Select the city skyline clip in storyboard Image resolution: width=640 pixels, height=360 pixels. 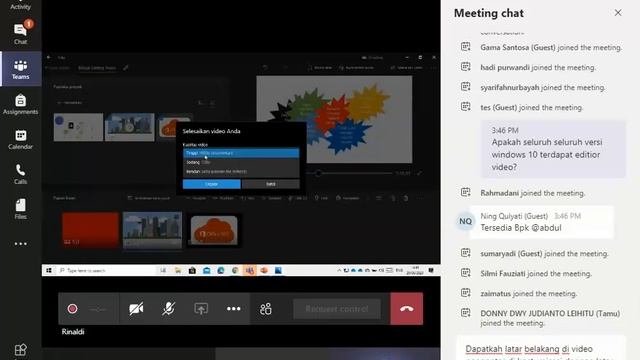[x=152, y=230]
